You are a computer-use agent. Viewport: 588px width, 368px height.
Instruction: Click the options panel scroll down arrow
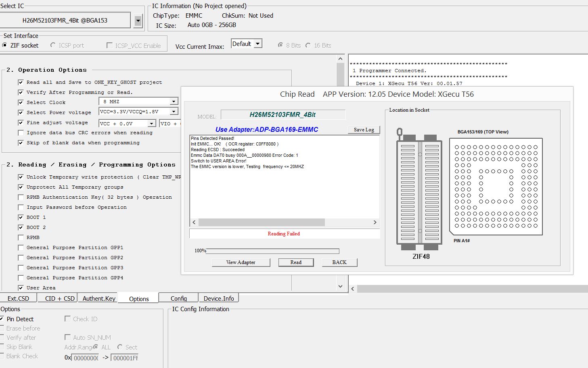point(340,286)
